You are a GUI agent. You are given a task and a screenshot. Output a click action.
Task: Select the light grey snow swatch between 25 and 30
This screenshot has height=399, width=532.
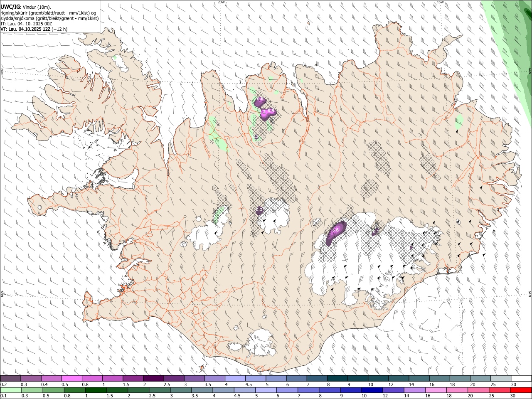[x=501, y=378]
